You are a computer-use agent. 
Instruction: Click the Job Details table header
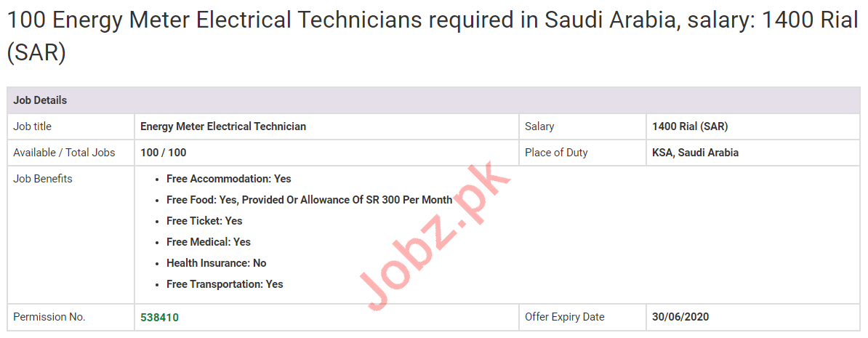(x=40, y=100)
